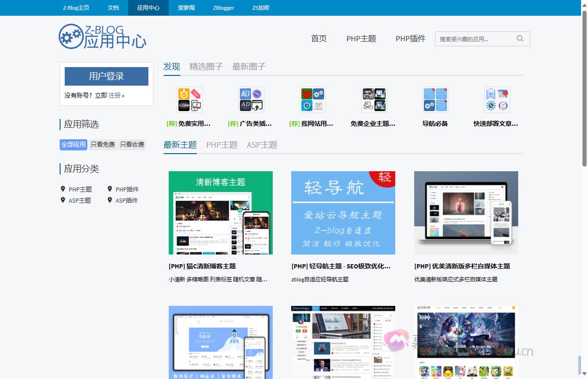Screen dimensions: 588x379
Task: Switch to the 精选圈子 tab
Action: (x=206, y=66)
